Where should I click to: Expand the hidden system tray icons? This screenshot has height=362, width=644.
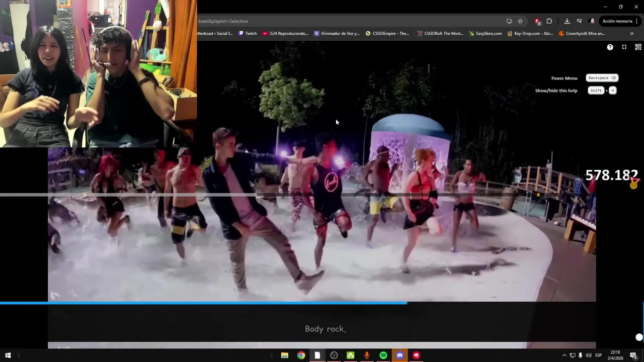pos(564,355)
